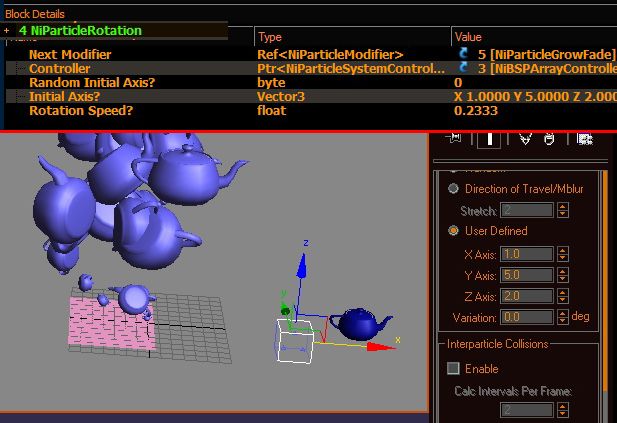
Task: Select the dark blue teapot object
Action: [361, 323]
